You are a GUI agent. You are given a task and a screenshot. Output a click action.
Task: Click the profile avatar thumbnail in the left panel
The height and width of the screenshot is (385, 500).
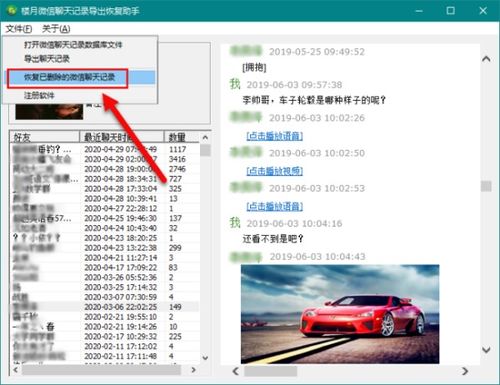pyautogui.click(x=49, y=111)
